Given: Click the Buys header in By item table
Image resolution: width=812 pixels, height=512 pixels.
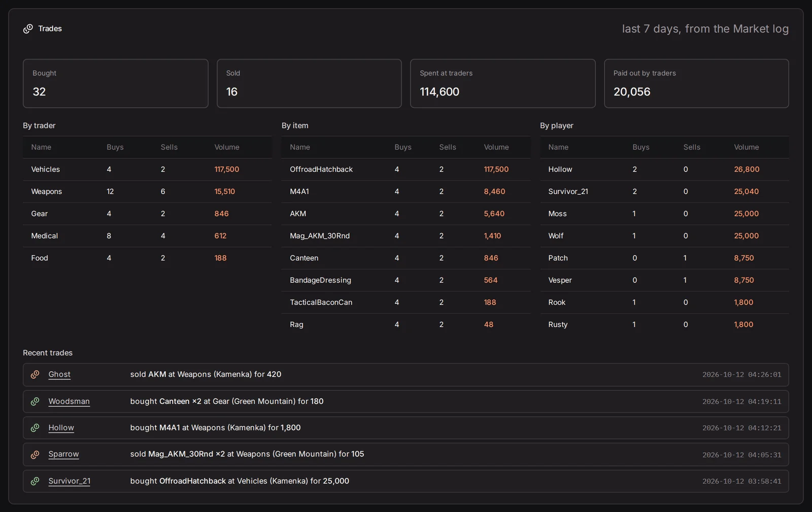Looking at the screenshot, I should [x=403, y=147].
